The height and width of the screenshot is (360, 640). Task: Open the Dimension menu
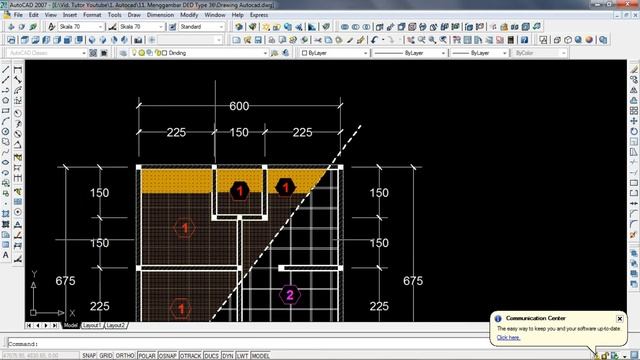[160, 15]
